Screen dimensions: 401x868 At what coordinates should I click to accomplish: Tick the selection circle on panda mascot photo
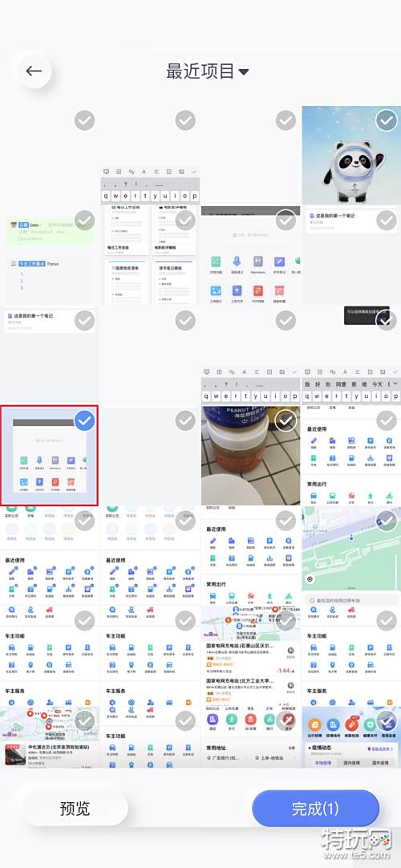point(386,120)
